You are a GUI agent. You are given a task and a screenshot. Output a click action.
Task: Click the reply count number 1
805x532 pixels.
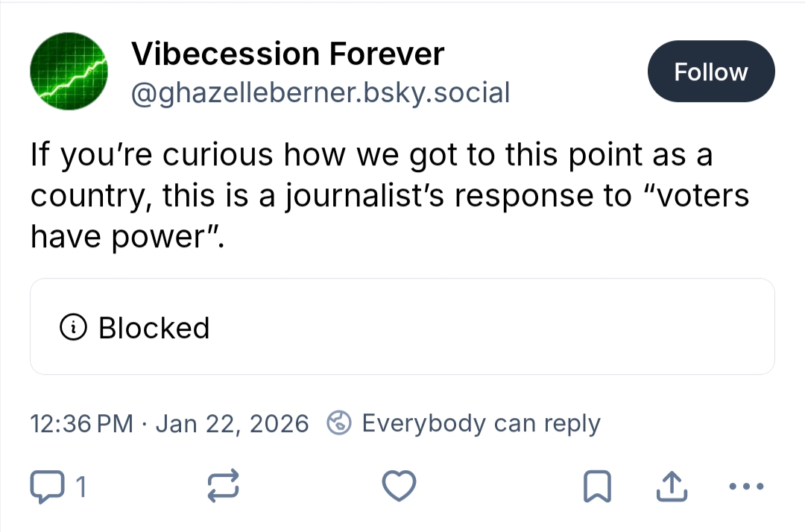(81, 487)
